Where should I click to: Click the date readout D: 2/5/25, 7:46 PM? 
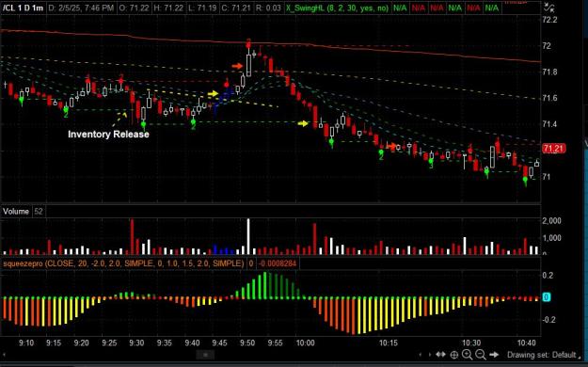(81, 8)
